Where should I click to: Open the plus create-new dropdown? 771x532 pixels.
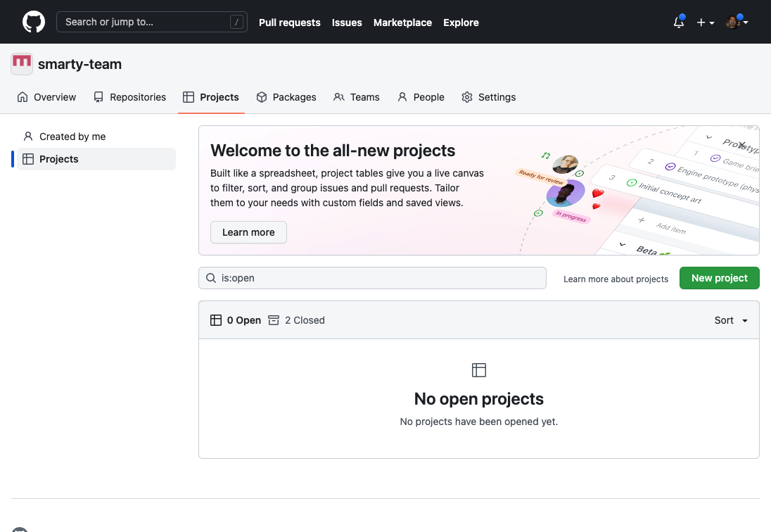coord(705,23)
